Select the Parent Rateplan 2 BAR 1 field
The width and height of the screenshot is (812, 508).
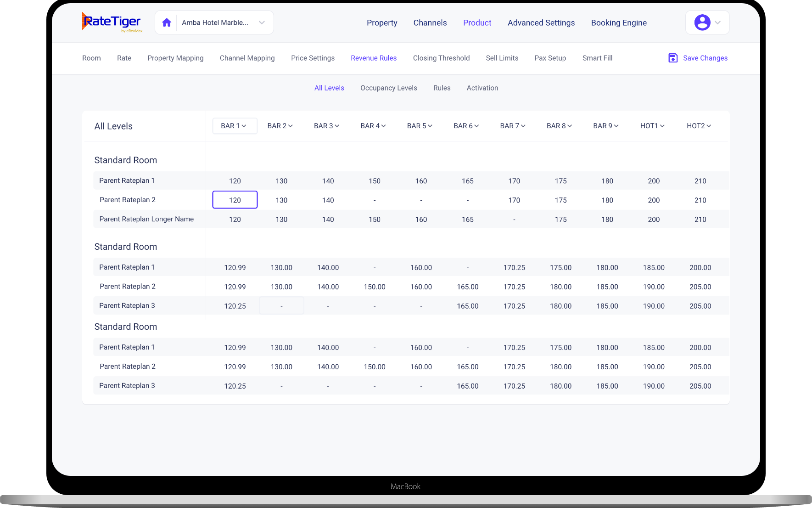tap(235, 200)
